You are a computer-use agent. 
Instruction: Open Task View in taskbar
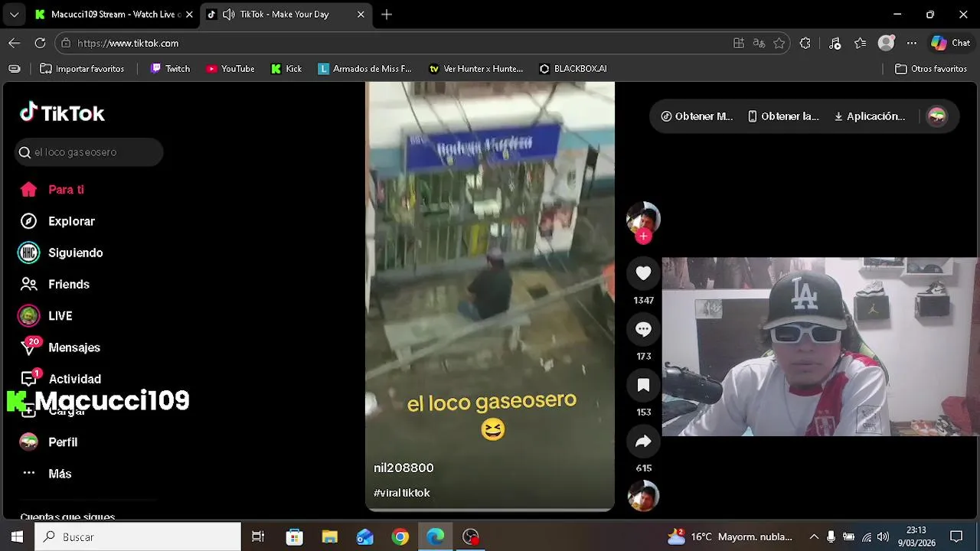click(x=258, y=536)
